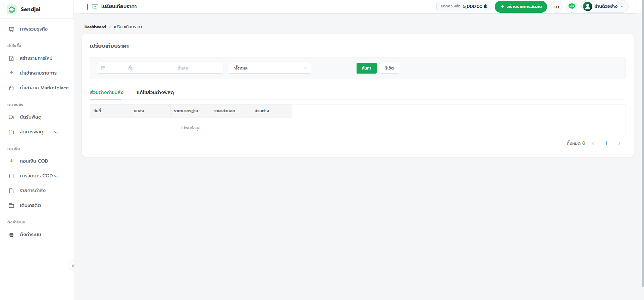This screenshot has width=644, height=300.
Task: Click the ราคามาตรฐาน column header
Action: pos(191,111)
